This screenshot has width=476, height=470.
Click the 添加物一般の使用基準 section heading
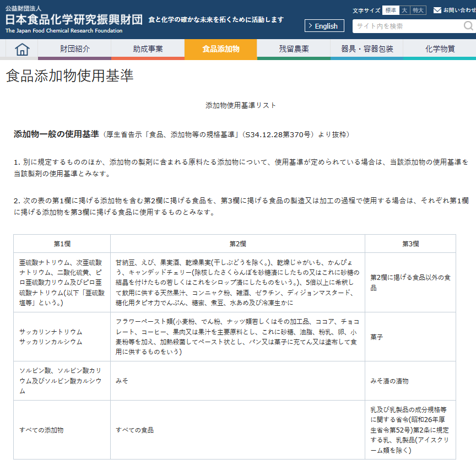56,134
